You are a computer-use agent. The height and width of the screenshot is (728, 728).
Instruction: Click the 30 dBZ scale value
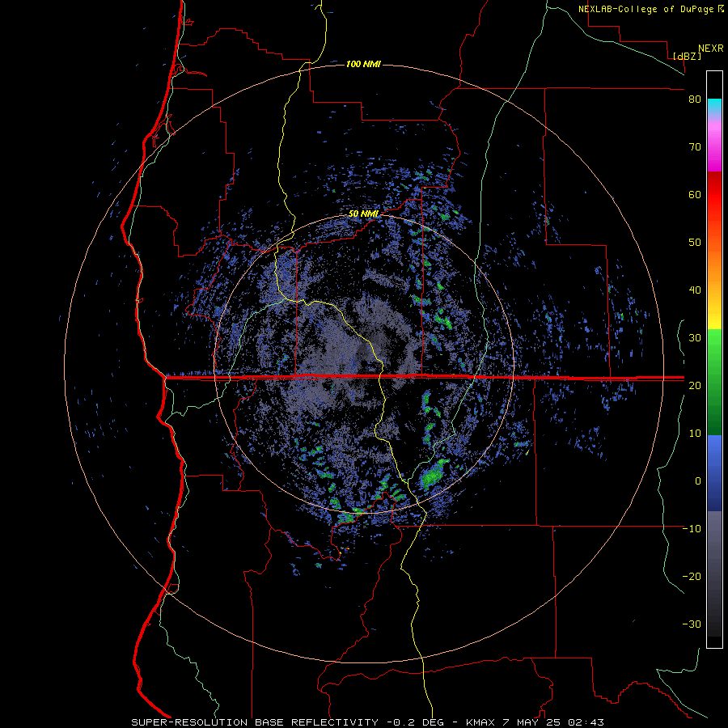coord(695,338)
